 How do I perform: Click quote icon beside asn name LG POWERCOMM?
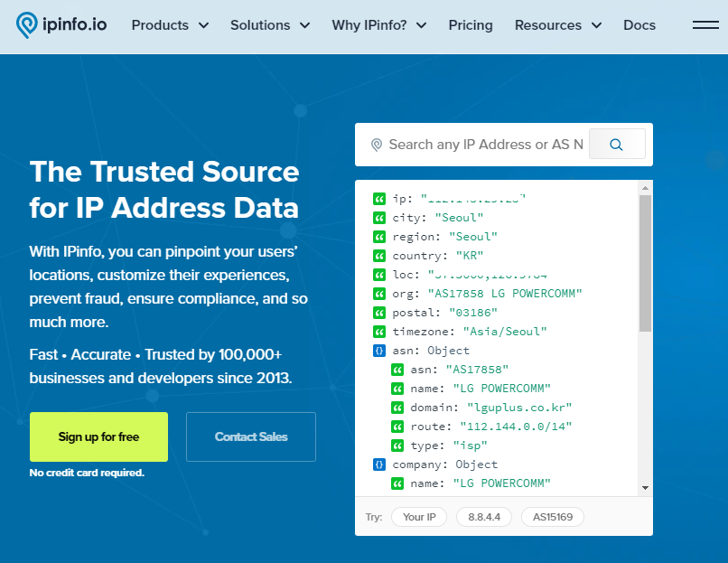tap(397, 389)
